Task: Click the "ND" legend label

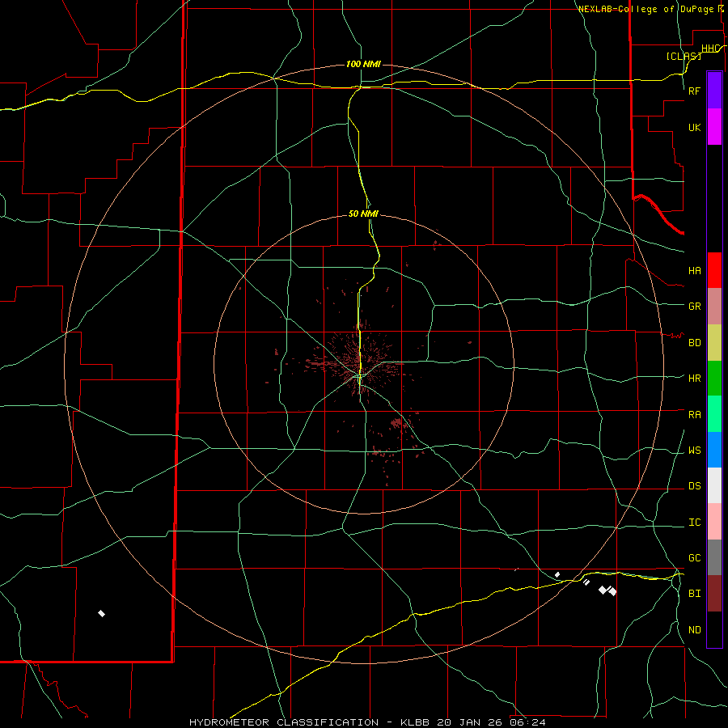Action: (694, 630)
